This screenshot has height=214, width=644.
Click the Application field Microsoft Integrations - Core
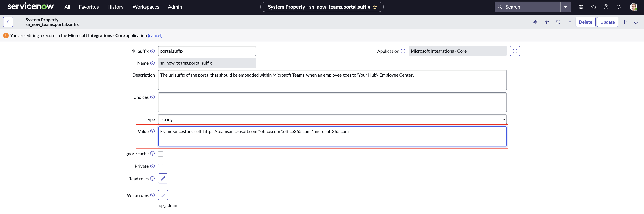[457, 51]
